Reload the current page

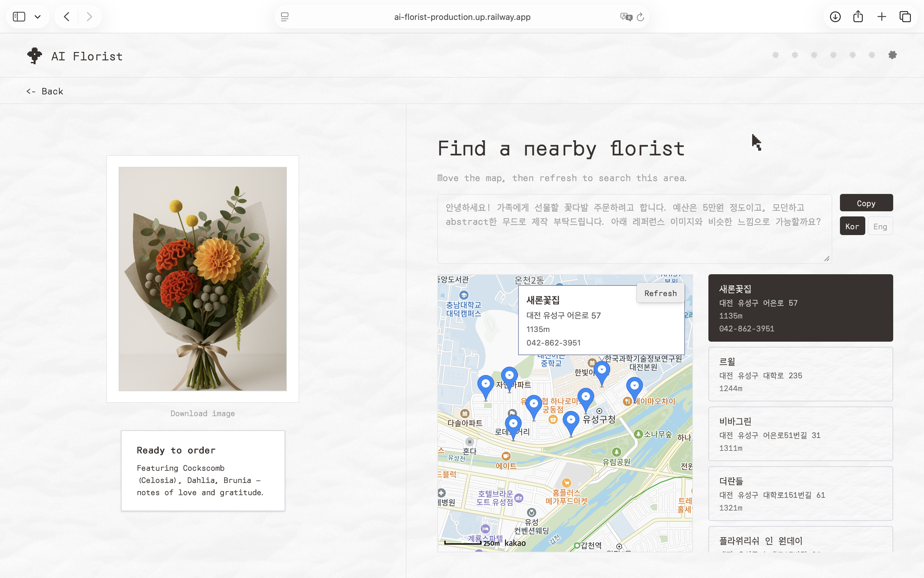(641, 17)
